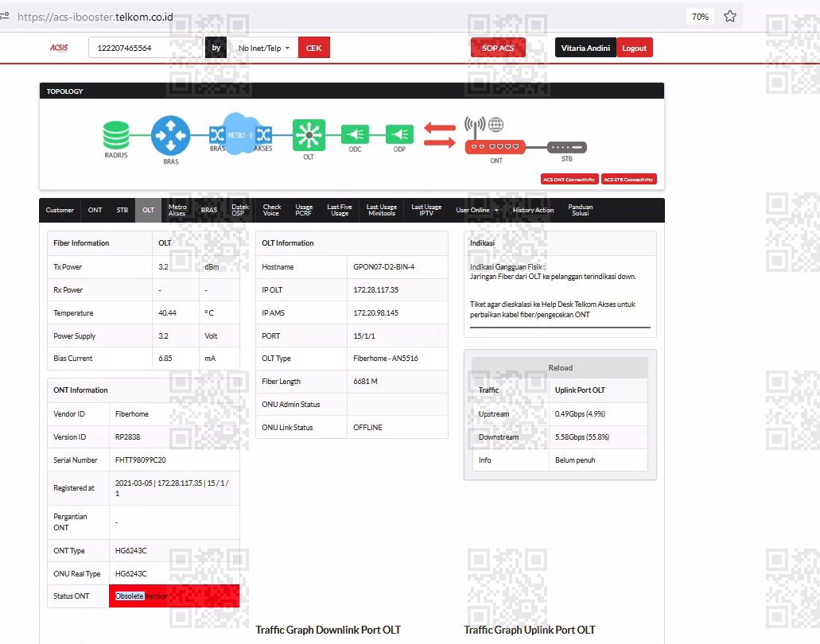
Task: Click the black 'by' button
Action: pyautogui.click(x=216, y=48)
